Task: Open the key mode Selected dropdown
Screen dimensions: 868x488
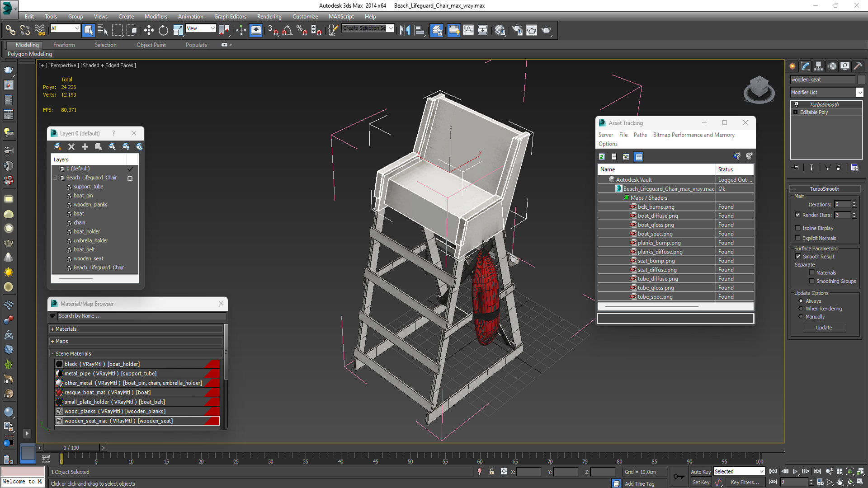Action: pyautogui.click(x=739, y=471)
